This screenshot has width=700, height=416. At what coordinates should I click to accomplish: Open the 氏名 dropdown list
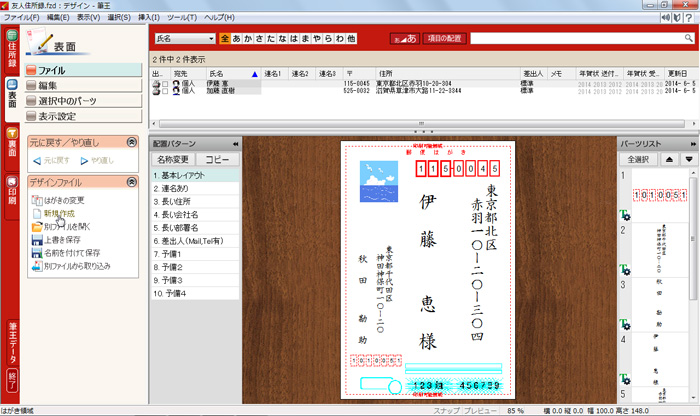(x=210, y=39)
